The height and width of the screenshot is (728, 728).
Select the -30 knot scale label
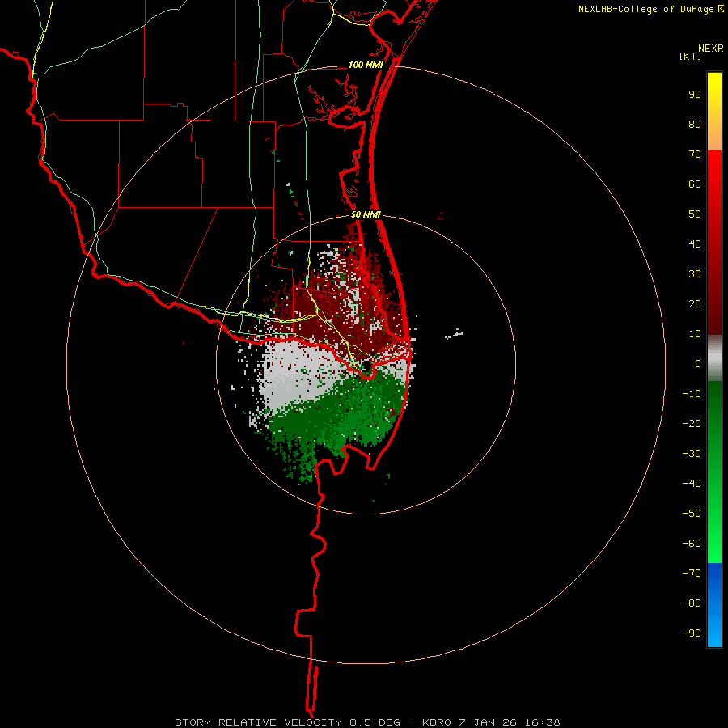click(692, 454)
